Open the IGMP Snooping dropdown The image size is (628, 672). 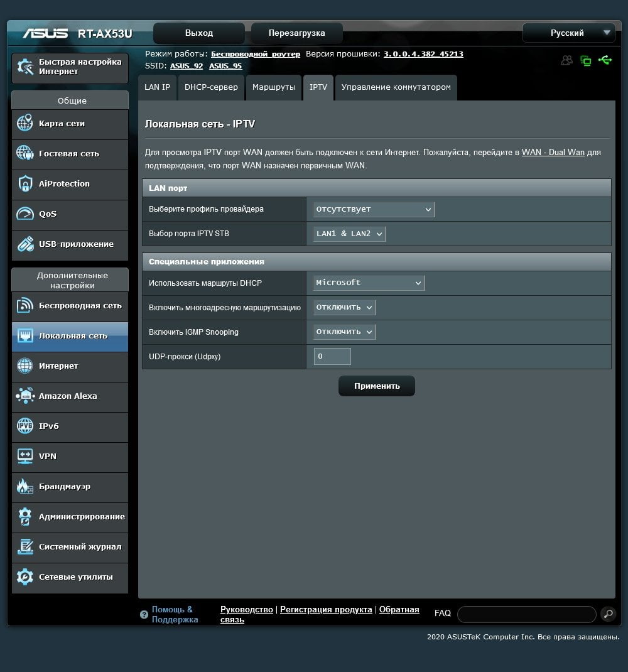coord(344,332)
